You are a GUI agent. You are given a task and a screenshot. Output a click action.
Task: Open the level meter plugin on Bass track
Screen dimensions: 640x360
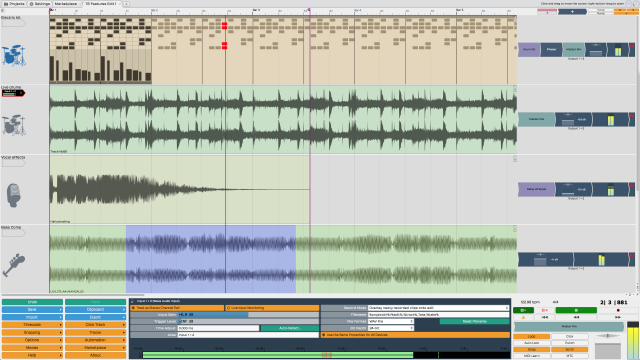(602, 260)
